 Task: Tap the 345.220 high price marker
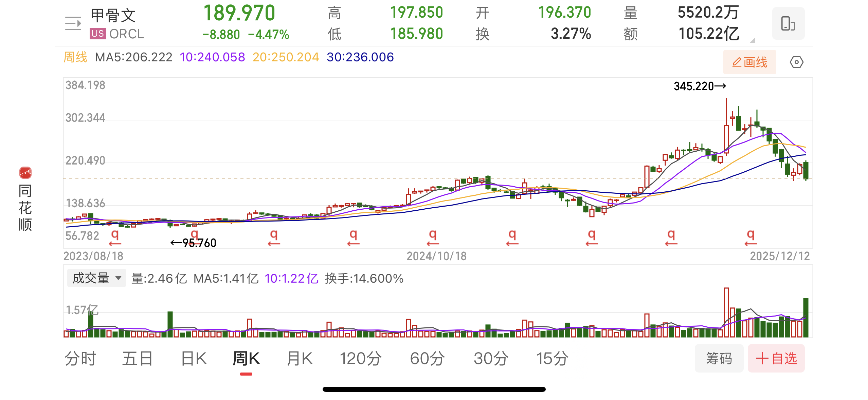700,86
